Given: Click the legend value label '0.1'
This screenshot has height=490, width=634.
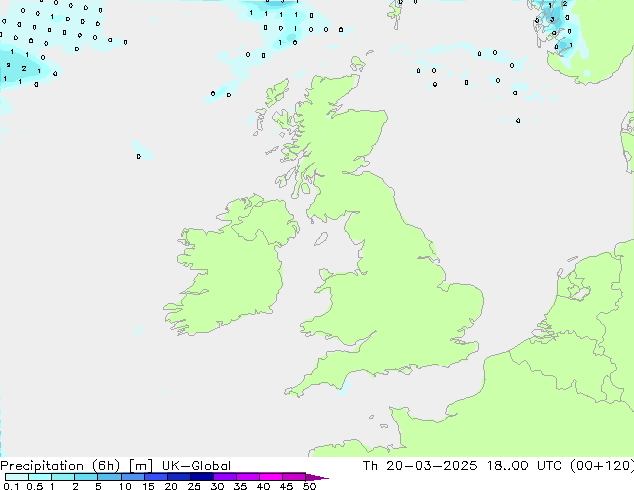Looking at the screenshot, I should [11, 486].
